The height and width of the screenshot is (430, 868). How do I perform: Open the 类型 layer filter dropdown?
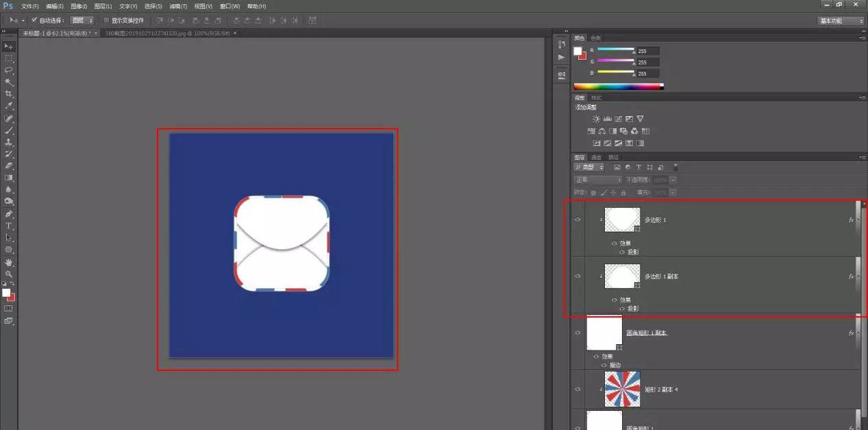point(589,167)
